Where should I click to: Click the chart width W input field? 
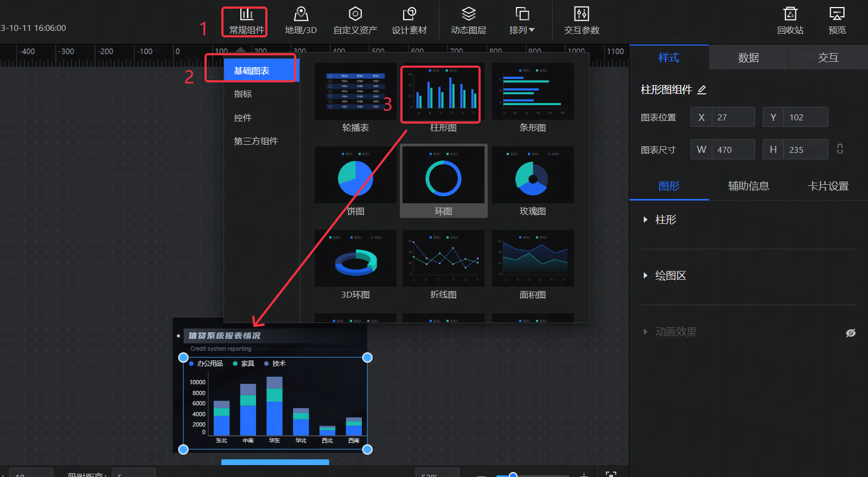(x=732, y=150)
